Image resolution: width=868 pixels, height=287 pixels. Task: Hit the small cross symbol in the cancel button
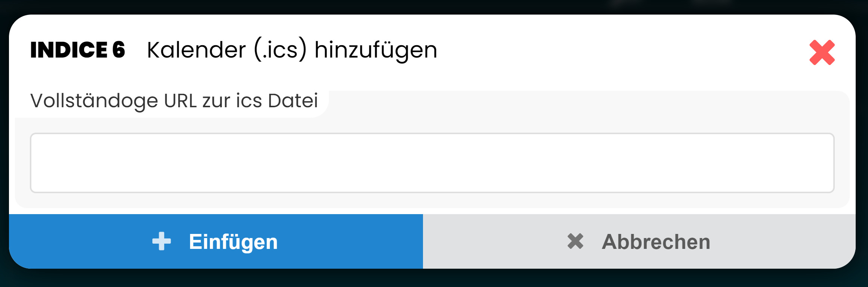[x=575, y=241]
